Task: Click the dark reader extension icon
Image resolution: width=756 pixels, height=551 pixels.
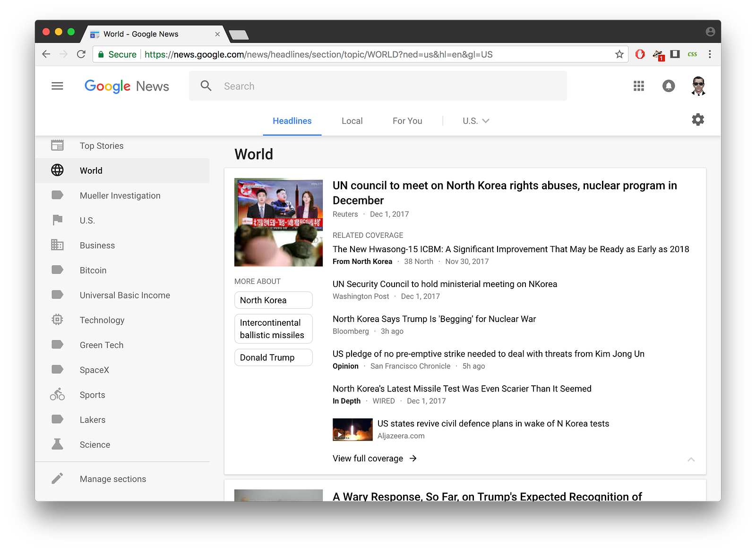Action: (675, 54)
